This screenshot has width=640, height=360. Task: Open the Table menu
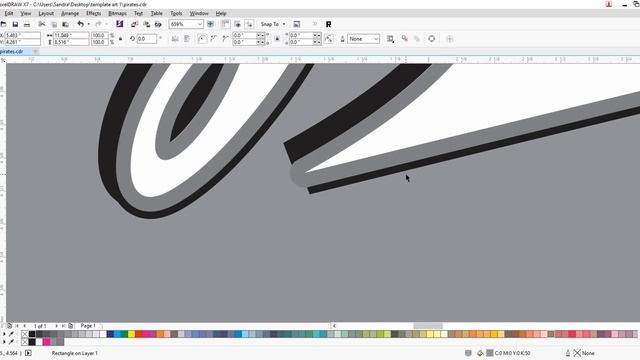[156, 13]
